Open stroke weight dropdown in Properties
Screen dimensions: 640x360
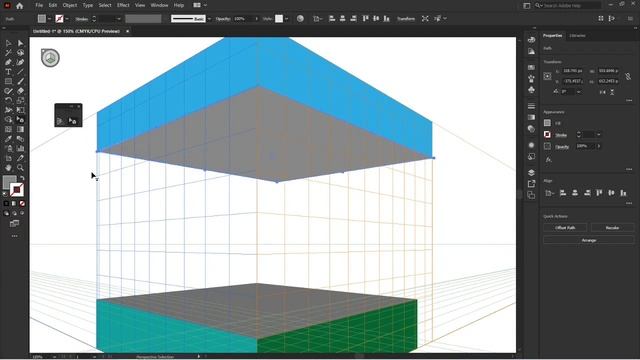[598, 134]
